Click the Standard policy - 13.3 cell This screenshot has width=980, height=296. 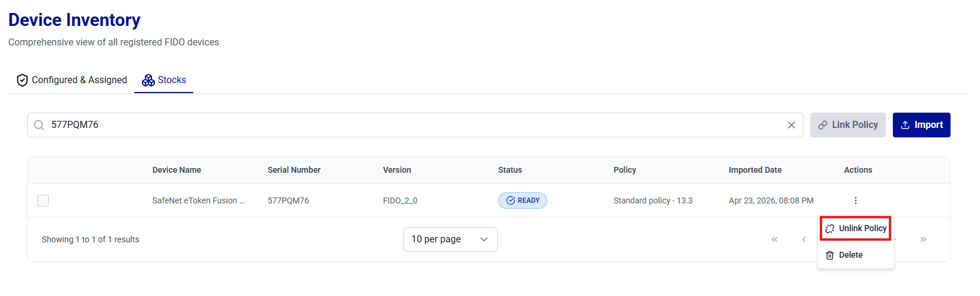(653, 200)
